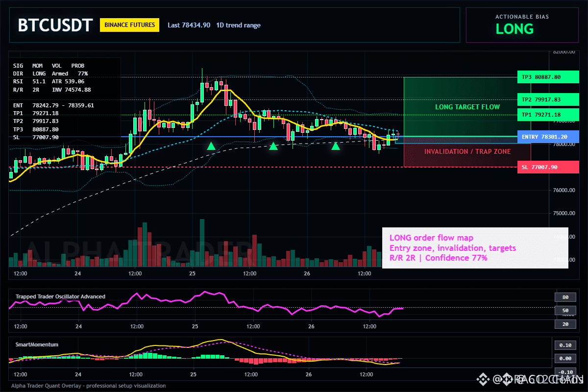
Task: Click the 78000.00 price axis label
Action: [563, 144]
